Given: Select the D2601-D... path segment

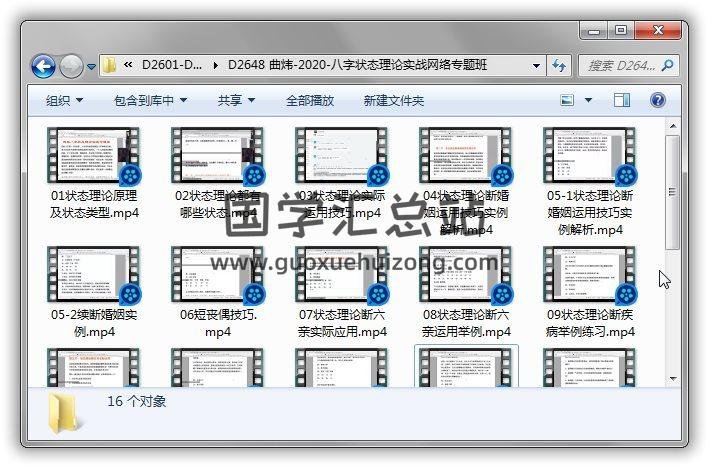Looking at the screenshot, I should pos(172,65).
